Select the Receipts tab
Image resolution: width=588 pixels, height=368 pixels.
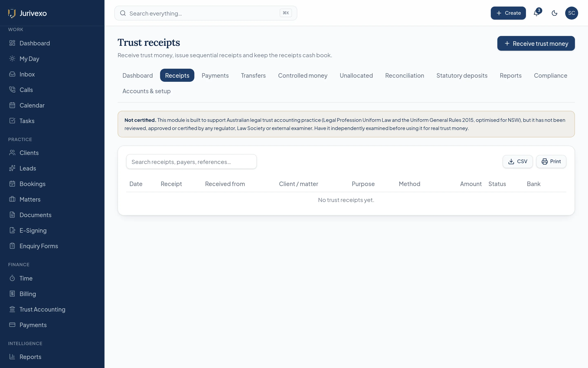177,75
